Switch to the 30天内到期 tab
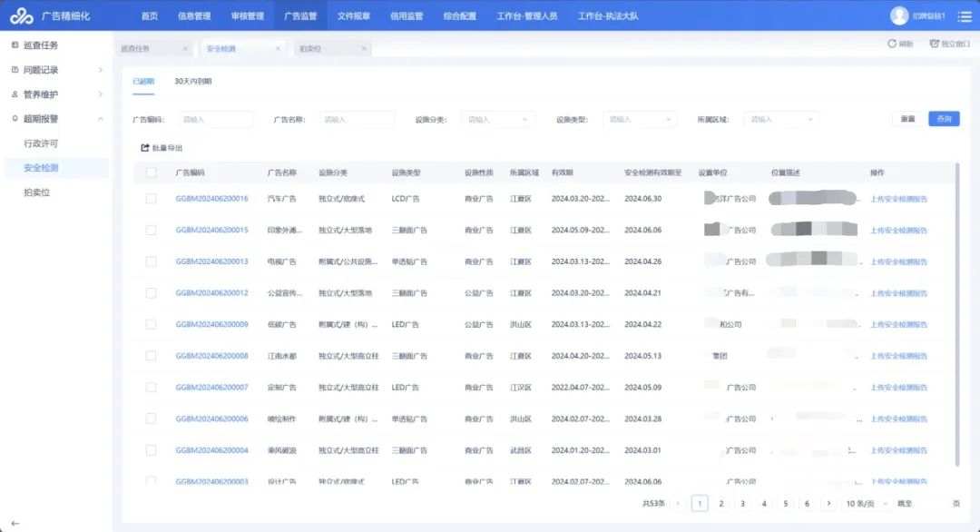This screenshot has height=532, width=980. (x=192, y=82)
